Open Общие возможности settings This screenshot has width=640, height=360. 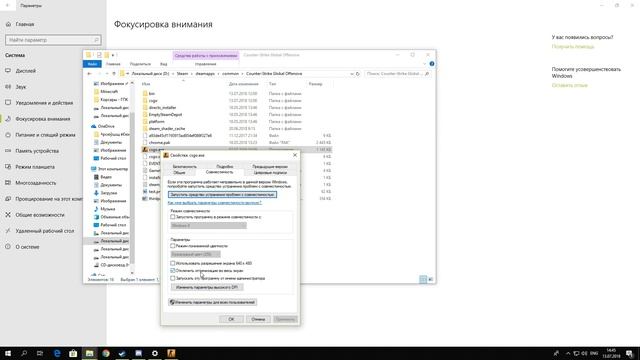click(40, 215)
